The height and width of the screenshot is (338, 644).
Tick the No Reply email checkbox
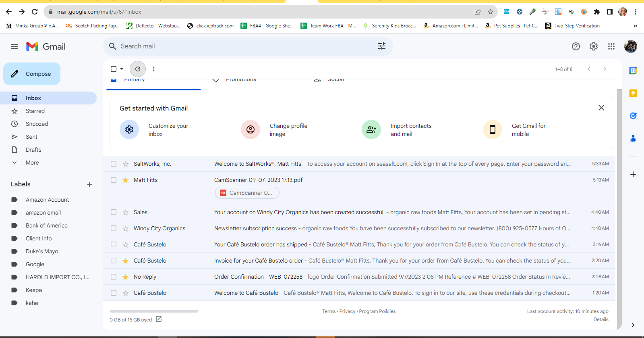tap(114, 277)
